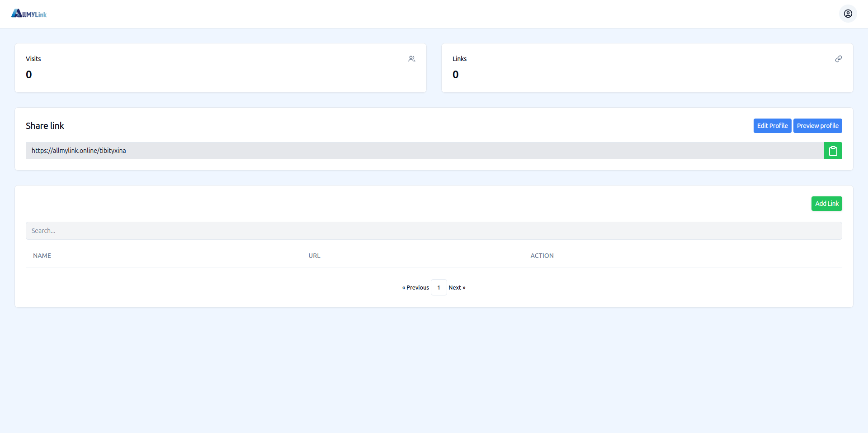This screenshot has height=433, width=868.
Task: Open Preview profile
Action: 817,126
